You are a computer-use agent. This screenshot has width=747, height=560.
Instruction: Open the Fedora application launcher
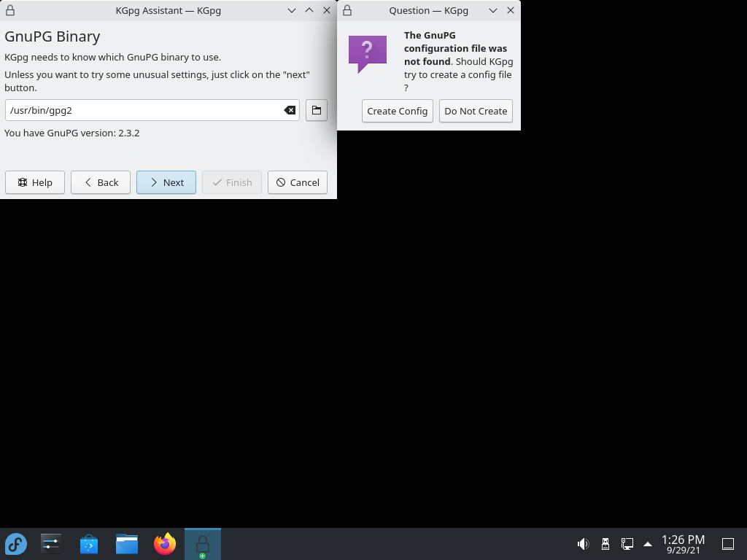pyautogui.click(x=16, y=544)
